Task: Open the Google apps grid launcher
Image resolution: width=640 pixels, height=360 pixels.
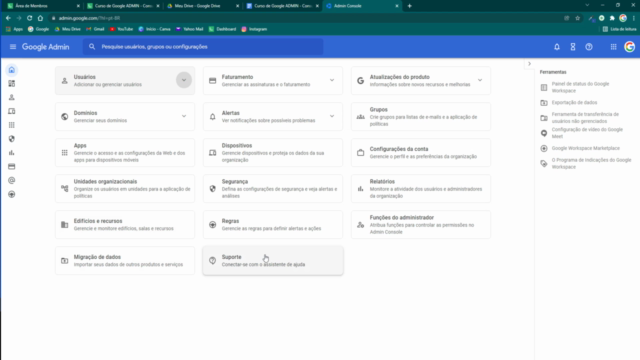Action: tap(613, 47)
